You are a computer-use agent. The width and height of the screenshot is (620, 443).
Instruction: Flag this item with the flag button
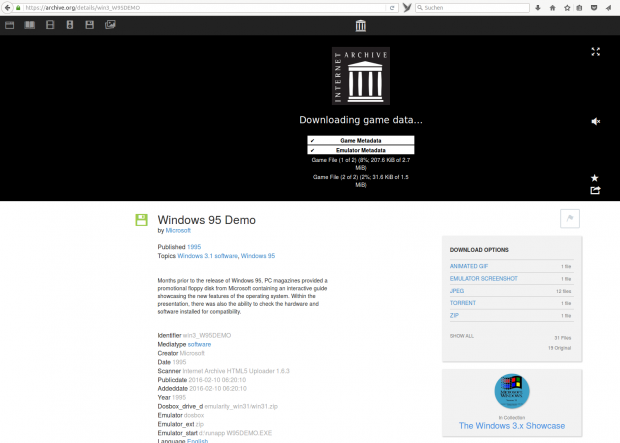pos(570,218)
